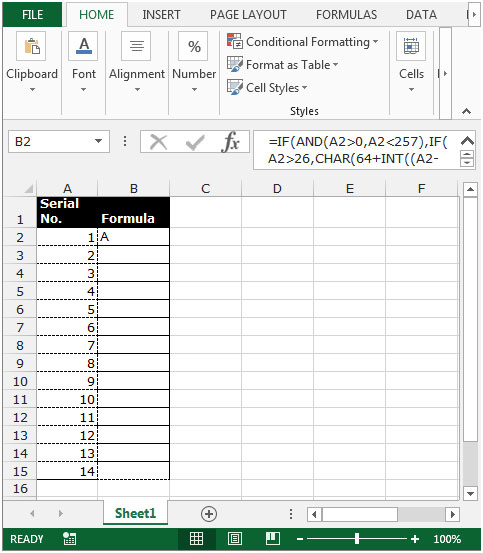Screen dimensions: 483x553
Task: Select column C header
Action: pos(206,189)
